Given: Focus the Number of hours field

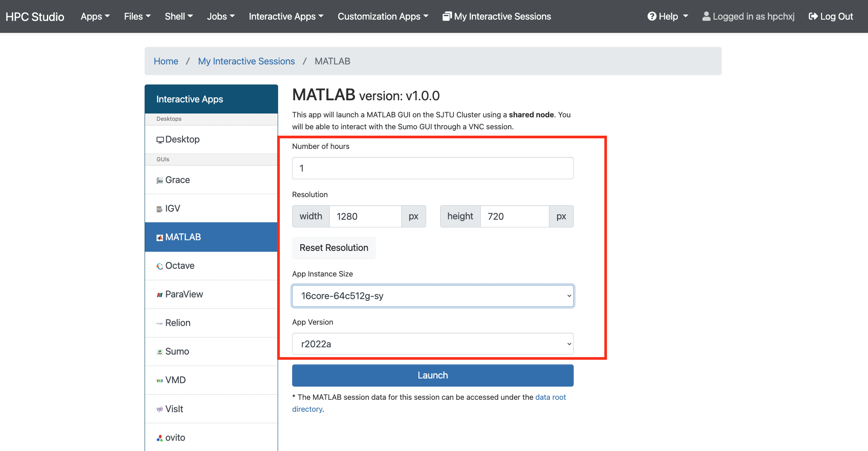Looking at the screenshot, I should point(433,168).
